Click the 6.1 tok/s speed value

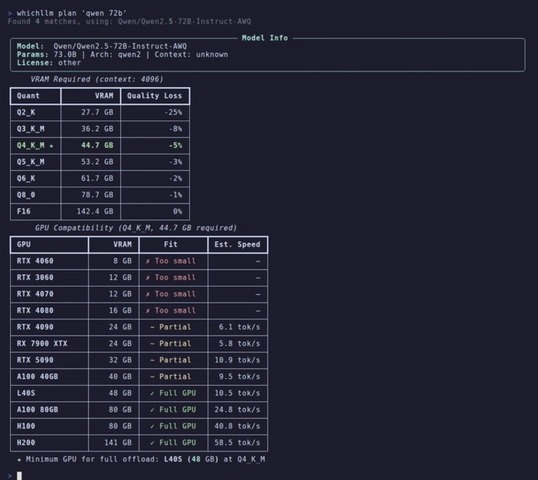239,327
